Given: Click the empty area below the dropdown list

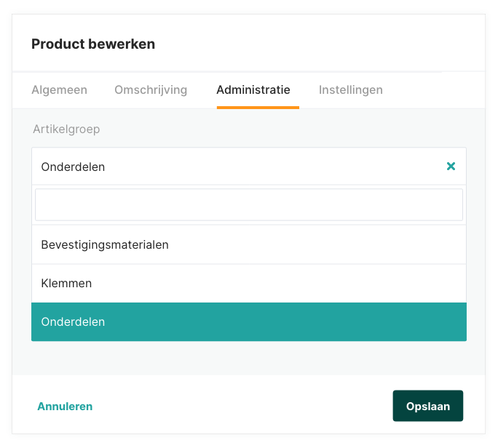Looking at the screenshot, I should pos(249,358).
